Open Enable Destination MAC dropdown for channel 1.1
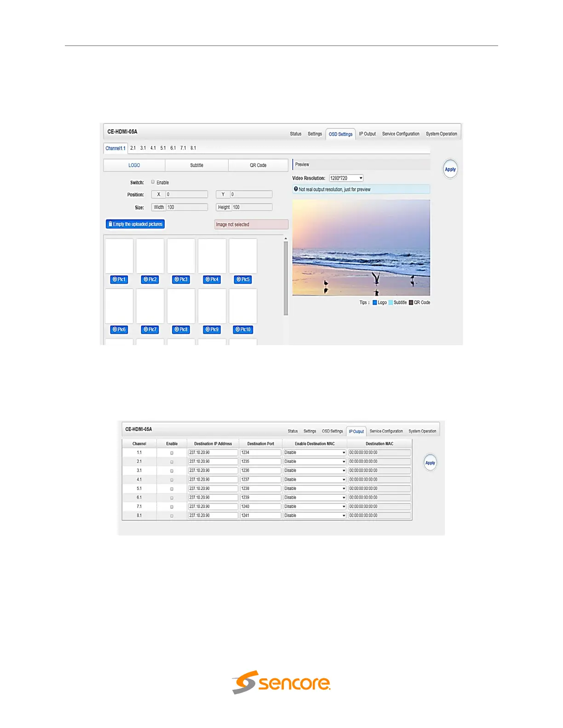Image resolution: width=563 pixels, height=728 pixels. coord(315,453)
